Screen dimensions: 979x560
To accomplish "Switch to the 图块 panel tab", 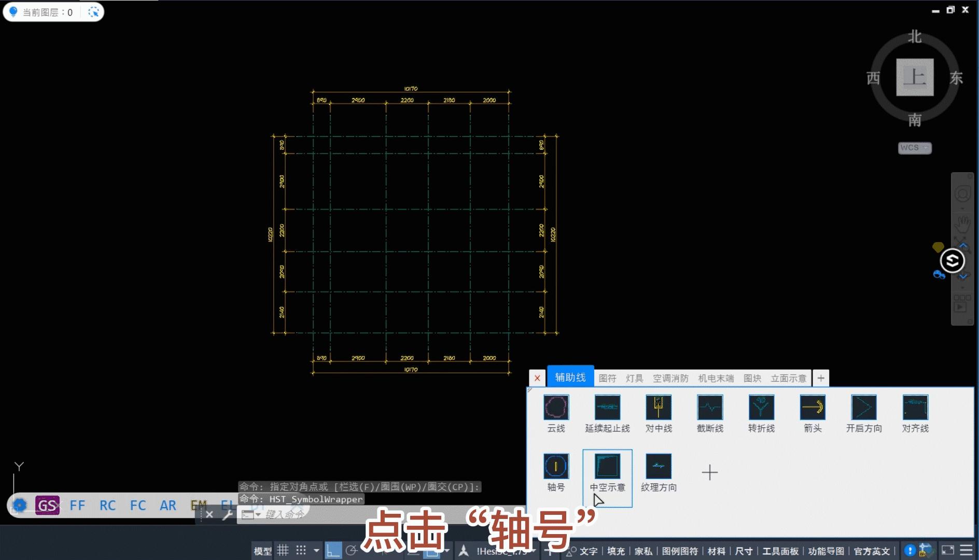I will tap(752, 378).
